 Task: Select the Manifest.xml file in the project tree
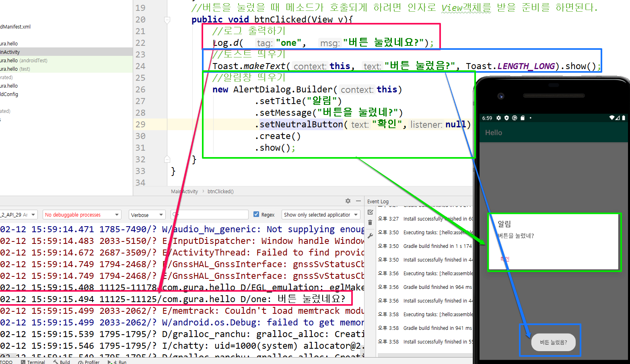tap(15, 27)
